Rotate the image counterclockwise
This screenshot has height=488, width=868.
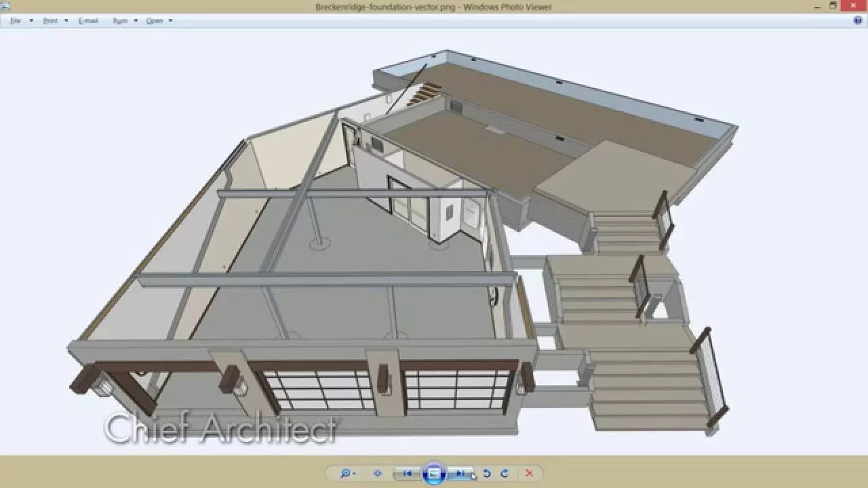486,474
